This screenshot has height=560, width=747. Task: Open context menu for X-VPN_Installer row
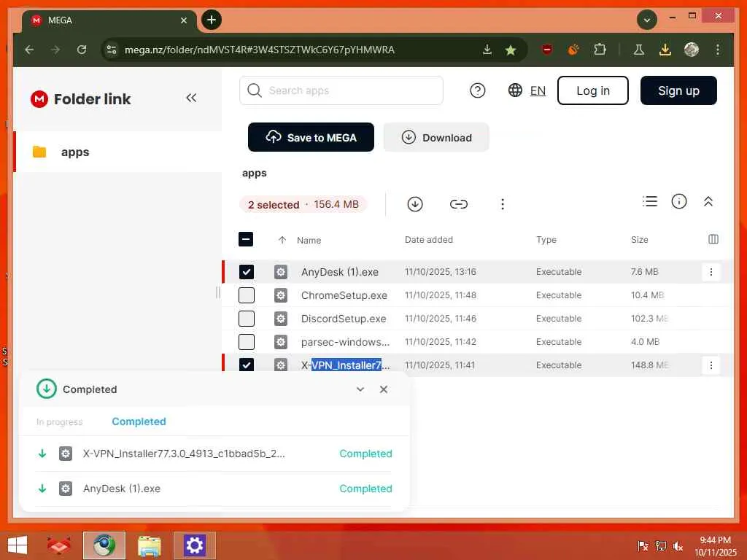[711, 365]
